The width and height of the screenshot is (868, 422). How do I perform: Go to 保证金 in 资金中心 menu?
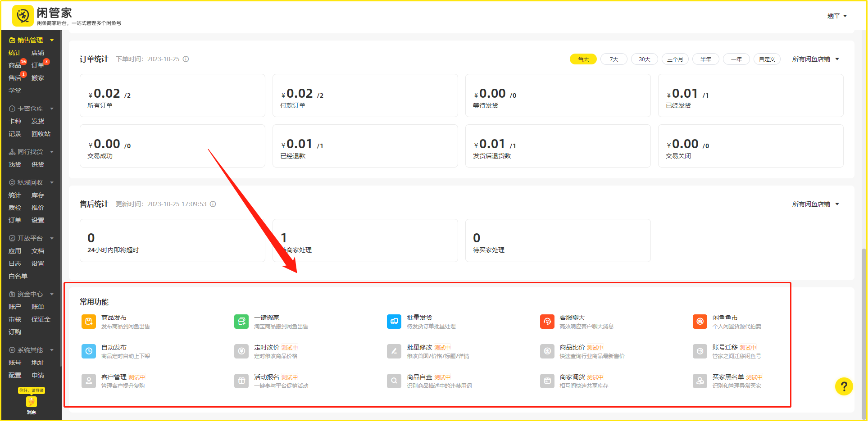[41, 319]
